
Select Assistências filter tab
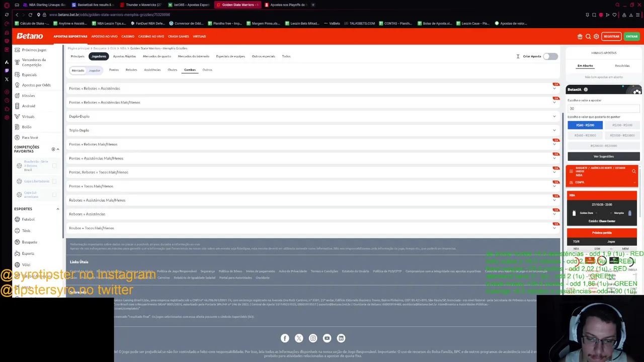click(x=152, y=70)
